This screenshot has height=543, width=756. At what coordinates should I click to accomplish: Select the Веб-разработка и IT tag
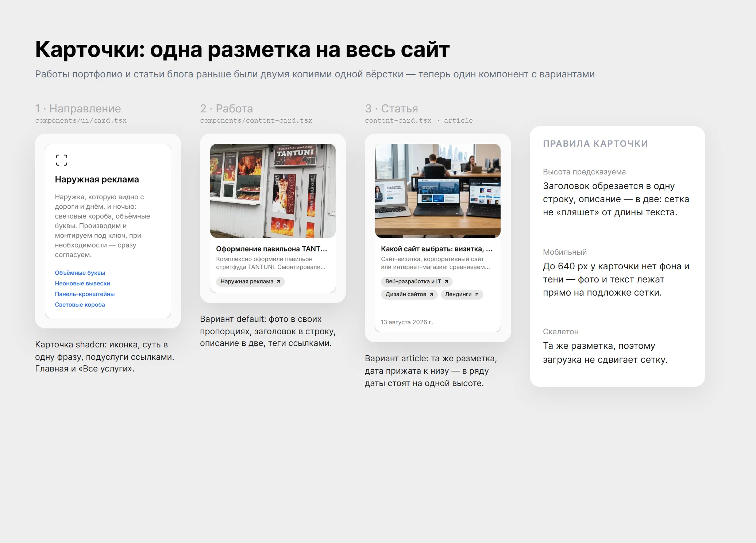click(417, 281)
